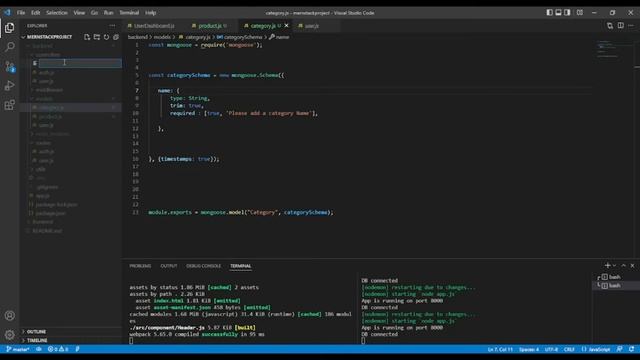Toggle the primary sidebar layout icon

[x=549, y=13]
